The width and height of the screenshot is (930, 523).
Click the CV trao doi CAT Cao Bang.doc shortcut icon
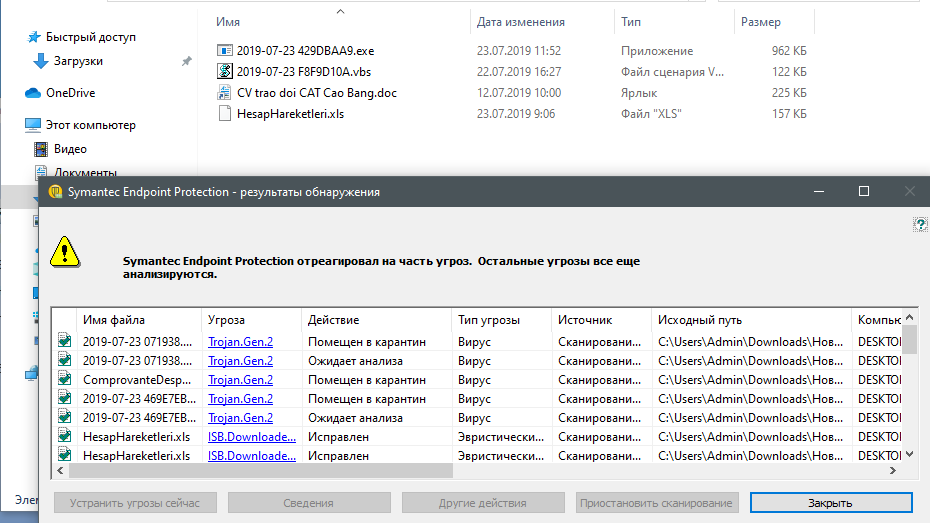(x=224, y=92)
